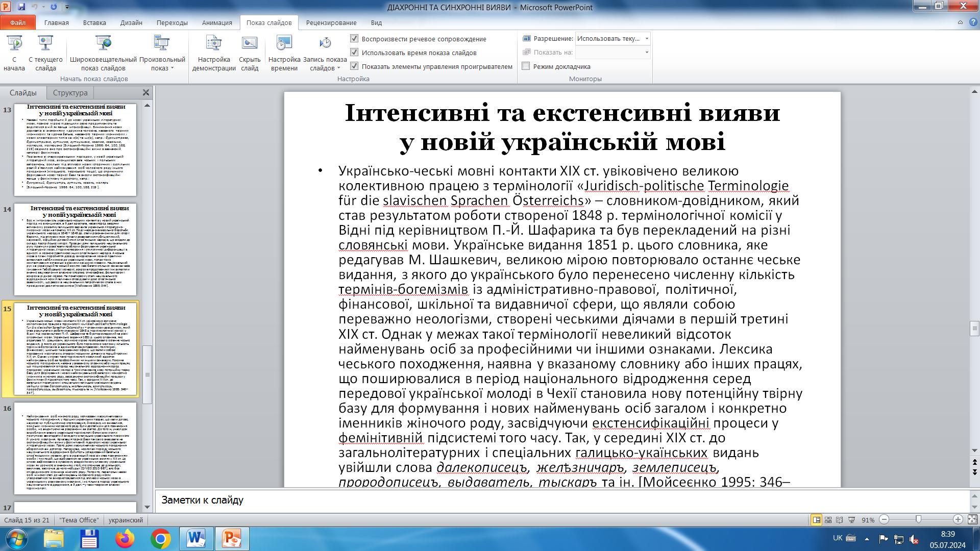Click zoom slider in status bar

coord(918,520)
